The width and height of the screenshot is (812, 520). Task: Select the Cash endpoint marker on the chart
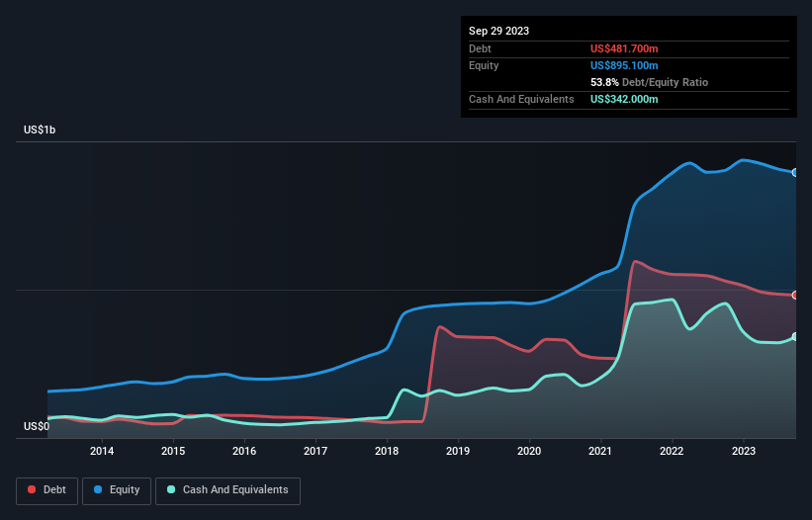(x=795, y=337)
